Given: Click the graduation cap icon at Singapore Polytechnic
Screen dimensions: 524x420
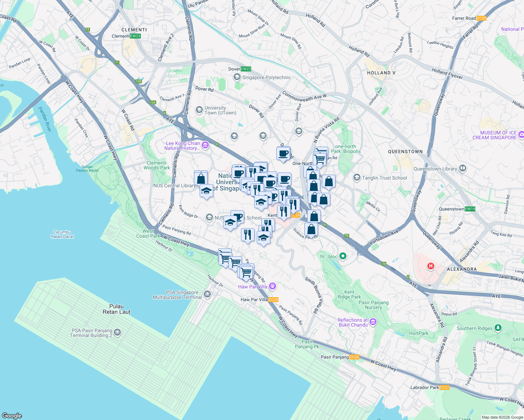Looking at the screenshot, I should 237,77.
